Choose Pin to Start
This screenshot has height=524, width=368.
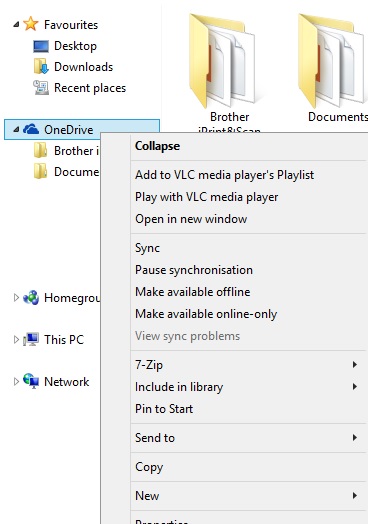164,409
